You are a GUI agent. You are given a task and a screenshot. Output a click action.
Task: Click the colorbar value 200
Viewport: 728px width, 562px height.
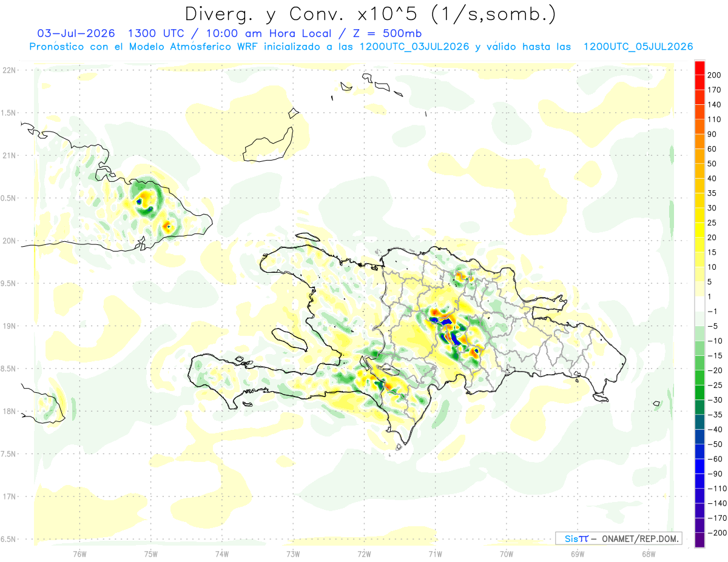(713, 75)
